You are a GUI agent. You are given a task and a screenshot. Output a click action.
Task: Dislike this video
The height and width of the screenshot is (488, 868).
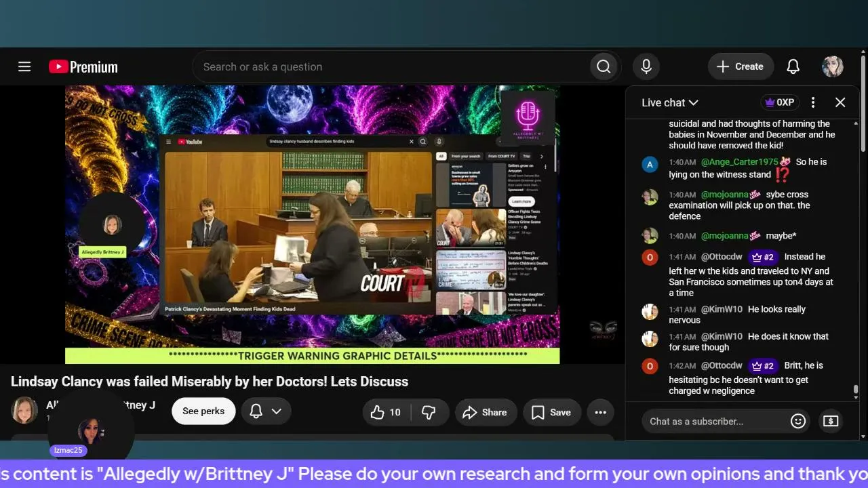coord(429,412)
